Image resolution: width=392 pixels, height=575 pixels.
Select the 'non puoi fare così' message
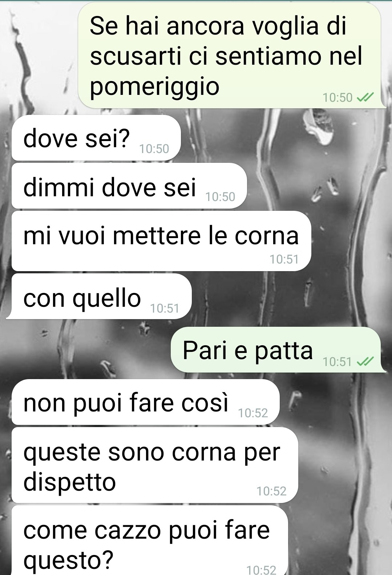[146, 402]
